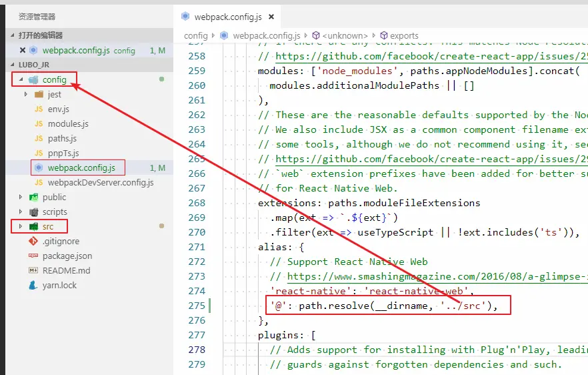Open env.js file
Image resolution: width=588 pixels, height=375 pixels.
(59, 109)
